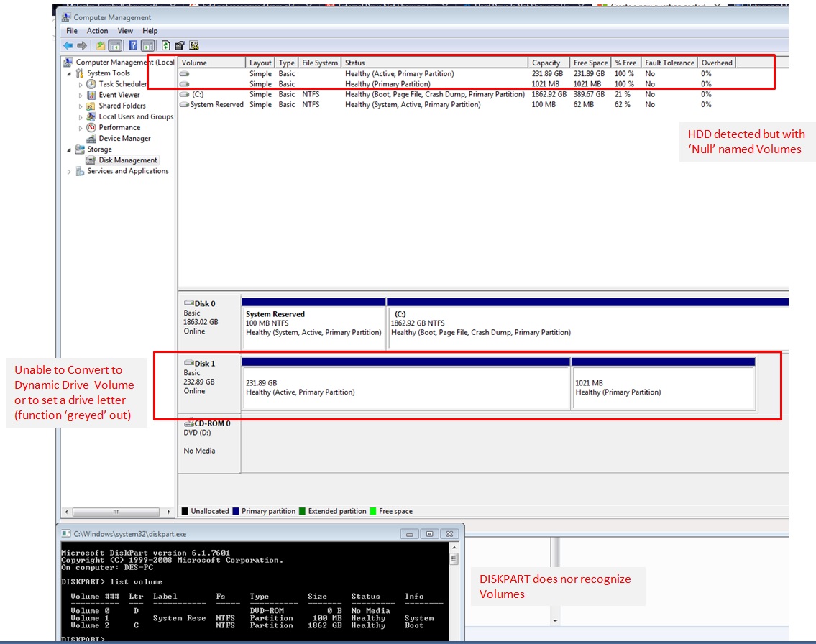Screen dimensions: 816x644
Task: Sort by the Overhead column header
Action: 717,63
